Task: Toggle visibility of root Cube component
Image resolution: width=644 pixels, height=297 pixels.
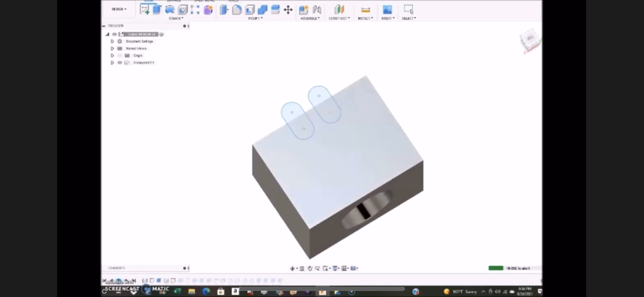Action: [114, 34]
